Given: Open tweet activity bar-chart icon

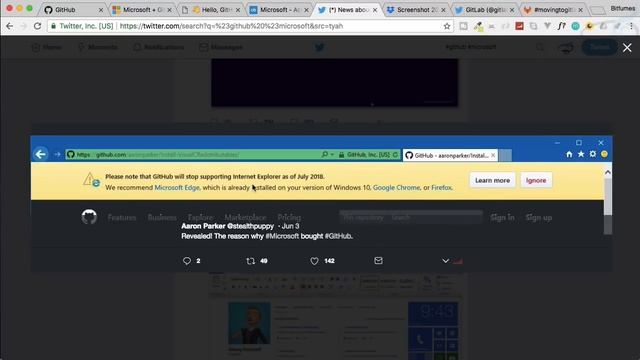Looking at the screenshot, I should coord(458,261).
